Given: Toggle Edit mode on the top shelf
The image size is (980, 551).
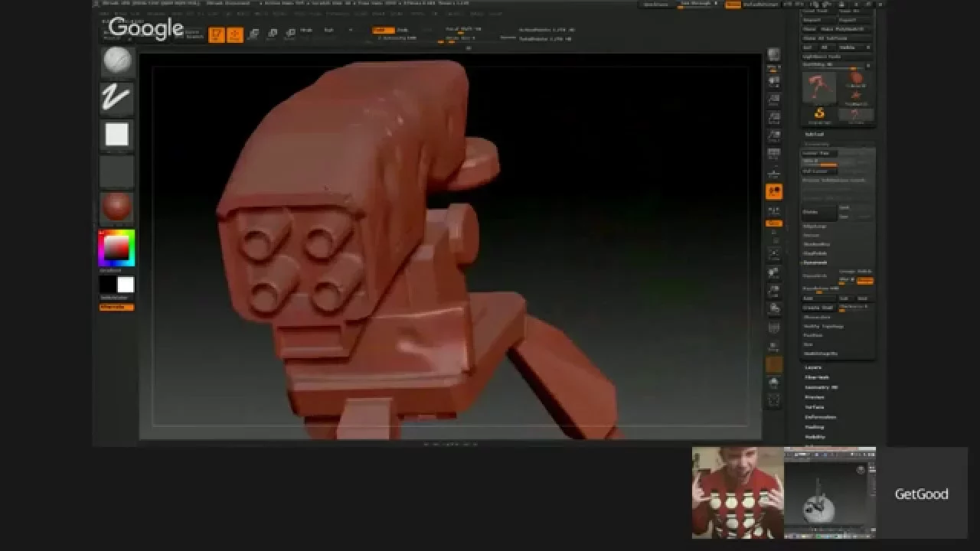Looking at the screenshot, I should coord(217,34).
